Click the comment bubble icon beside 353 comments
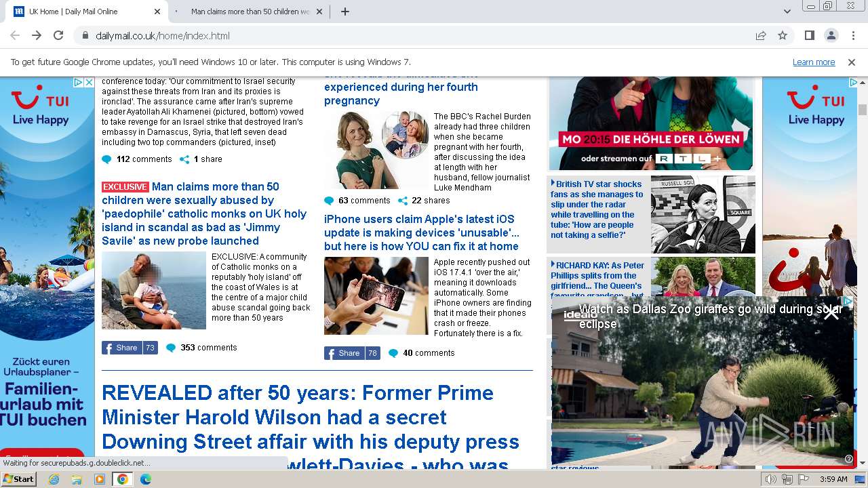Image resolution: width=868 pixels, height=488 pixels. (x=171, y=348)
